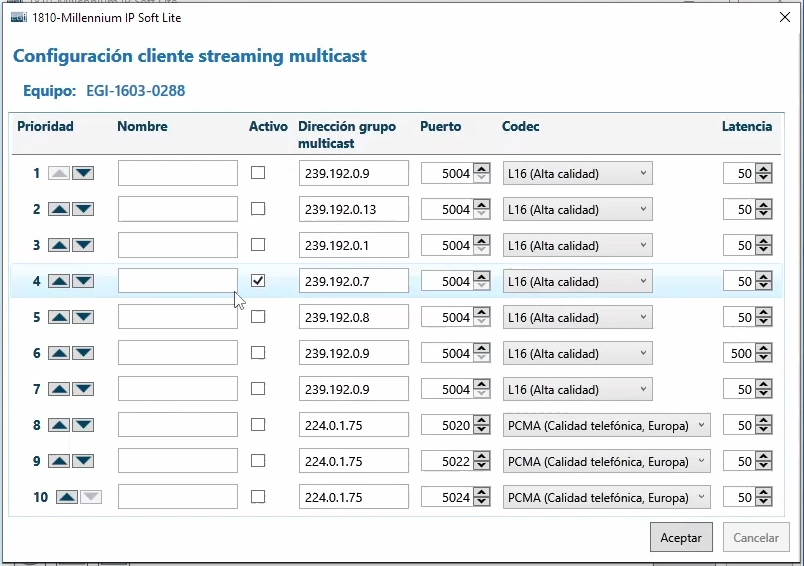The image size is (804, 566).
Task: Increase port value in row 3
Action: (482, 241)
